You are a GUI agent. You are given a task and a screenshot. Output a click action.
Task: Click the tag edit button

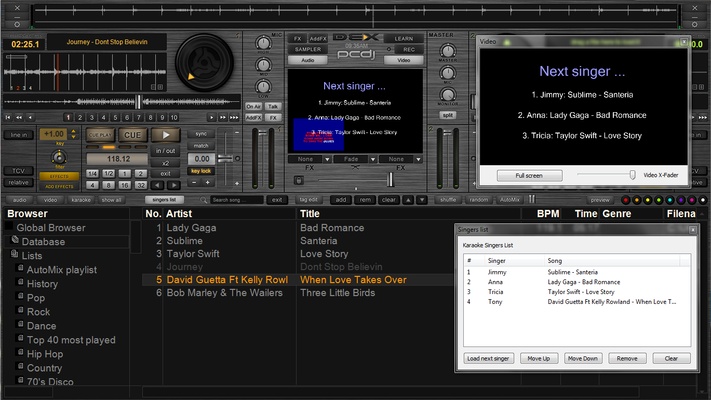308,200
